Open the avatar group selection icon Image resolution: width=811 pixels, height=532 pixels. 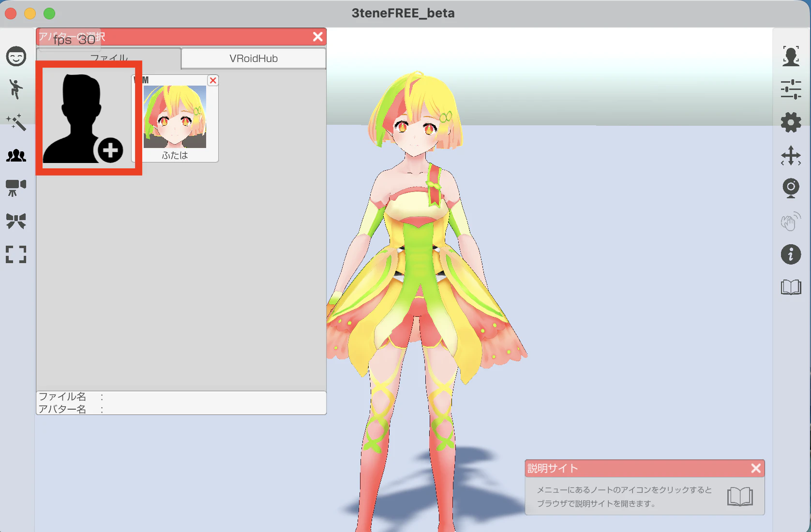click(x=16, y=155)
